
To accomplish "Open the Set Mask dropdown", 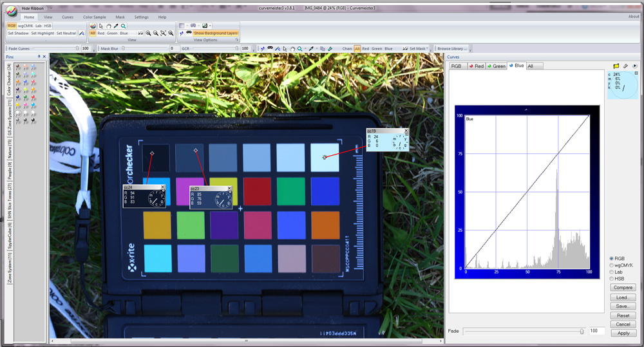I will [418, 48].
